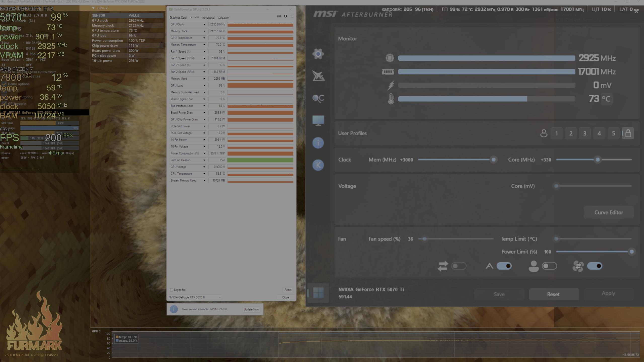Open Afterburner settings gear icon
This screenshot has height=362, width=644.
[x=318, y=54]
